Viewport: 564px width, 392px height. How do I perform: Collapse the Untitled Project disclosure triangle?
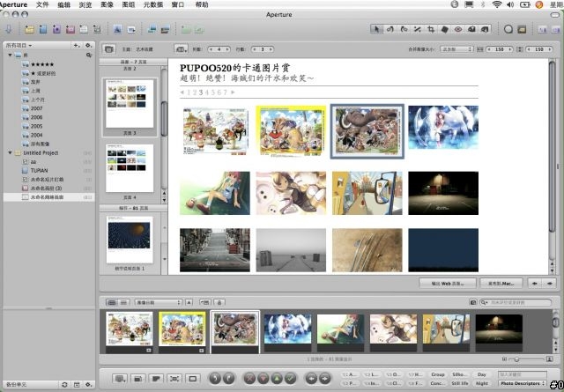[x=10, y=153]
